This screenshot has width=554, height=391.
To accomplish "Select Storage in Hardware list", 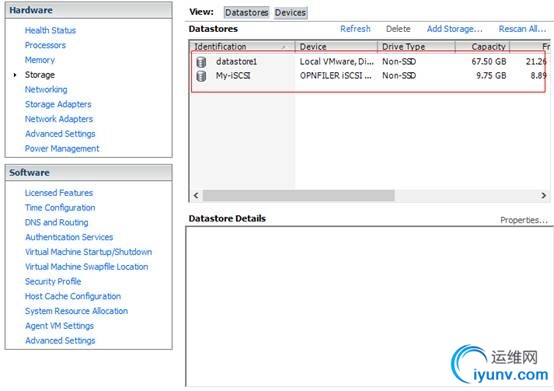I will [x=40, y=75].
